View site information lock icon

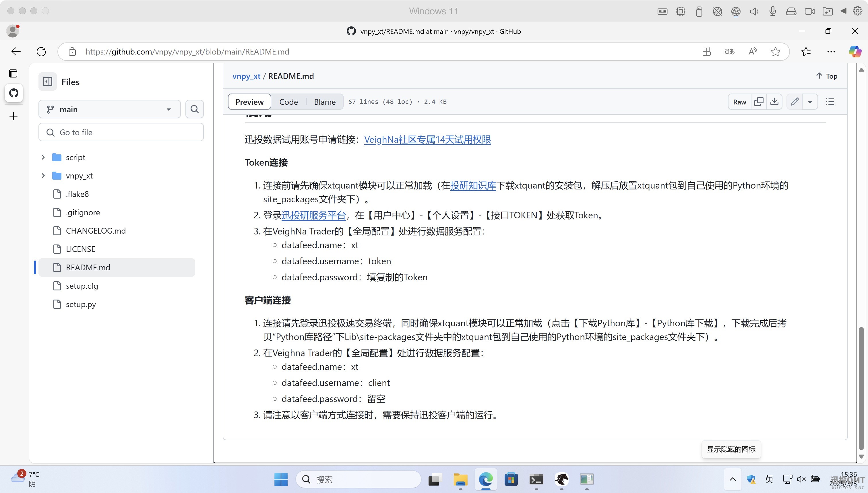coord(72,51)
